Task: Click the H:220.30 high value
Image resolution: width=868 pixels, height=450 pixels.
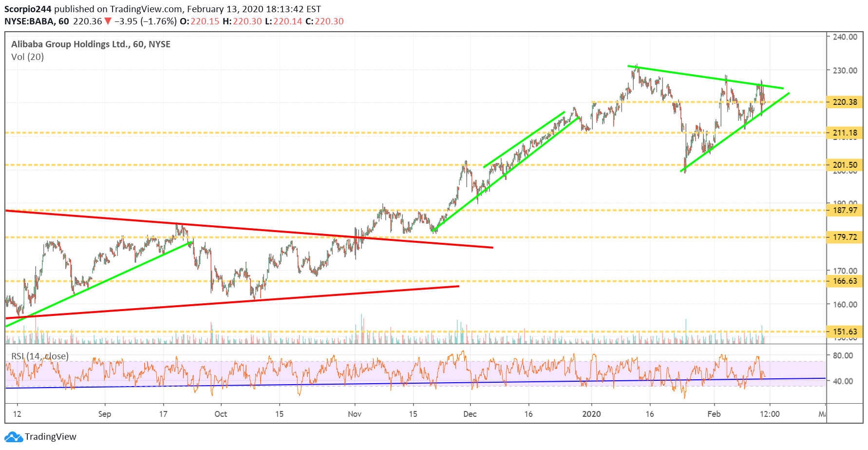Action: pyautogui.click(x=242, y=21)
